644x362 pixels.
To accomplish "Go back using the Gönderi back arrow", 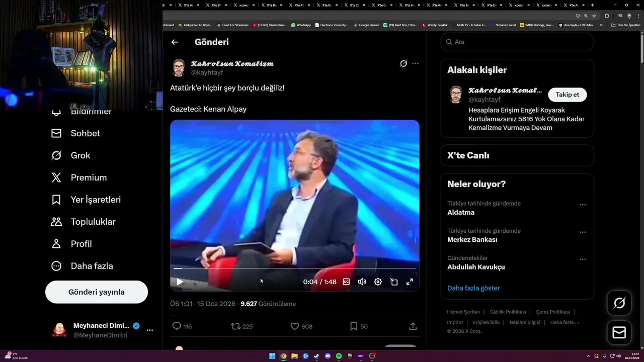I will point(175,42).
